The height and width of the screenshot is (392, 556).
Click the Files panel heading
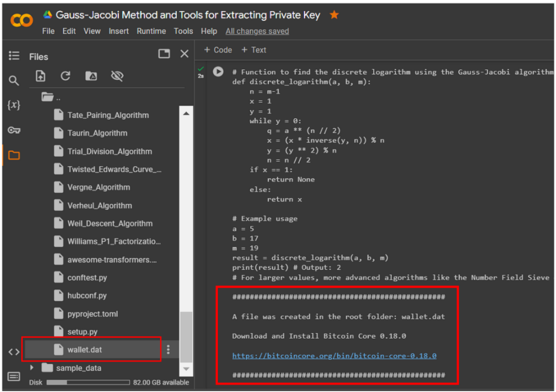(x=39, y=56)
